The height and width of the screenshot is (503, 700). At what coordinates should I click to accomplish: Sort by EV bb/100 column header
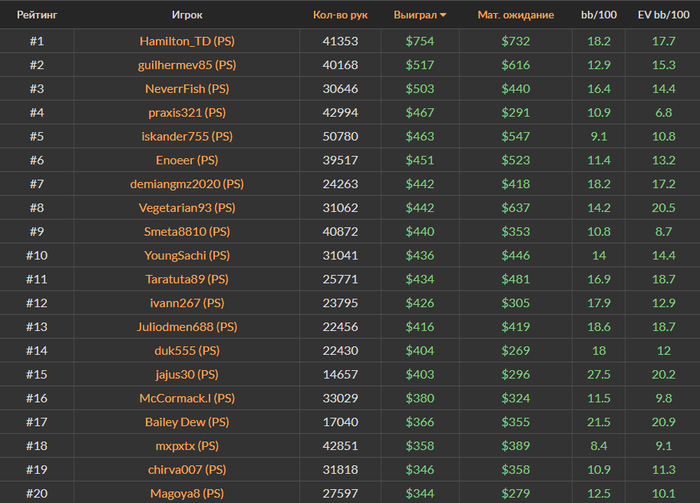662,15
